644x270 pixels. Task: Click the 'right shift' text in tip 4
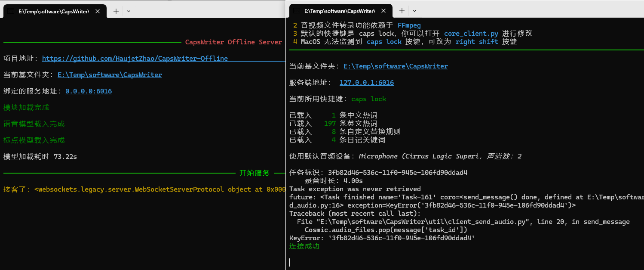click(x=477, y=42)
